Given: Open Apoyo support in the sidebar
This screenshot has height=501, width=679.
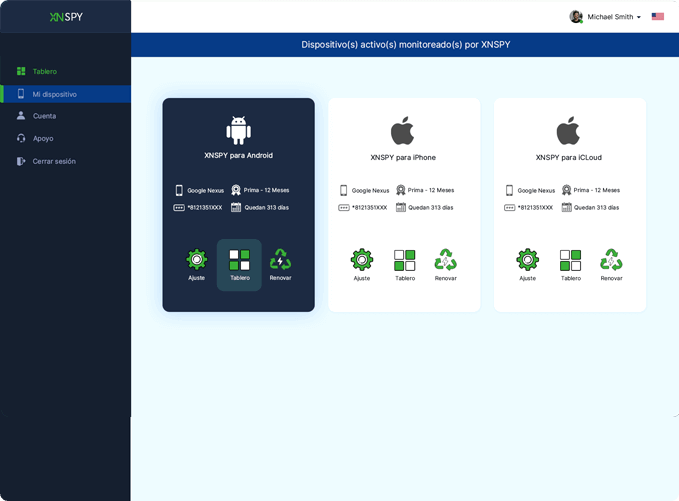Looking at the screenshot, I should [x=43, y=138].
